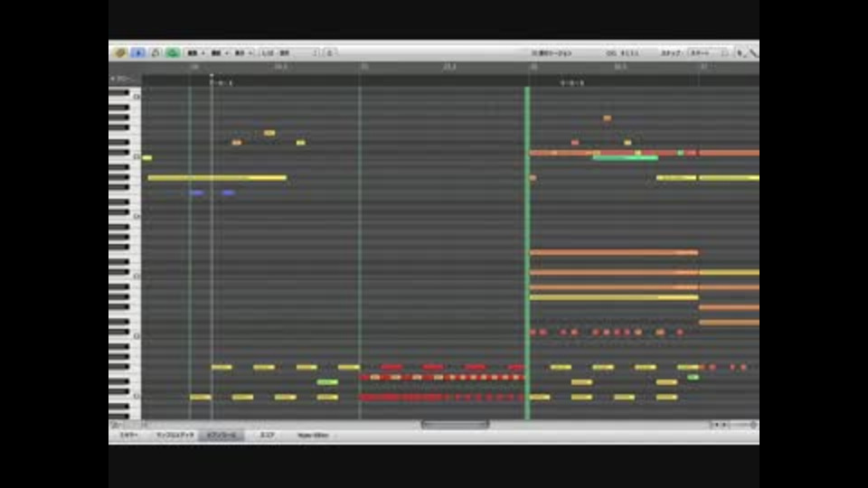Select the ピアノロール (Piano Roll) tab
This screenshot has height=488, width=868.
tap(222, 436)
